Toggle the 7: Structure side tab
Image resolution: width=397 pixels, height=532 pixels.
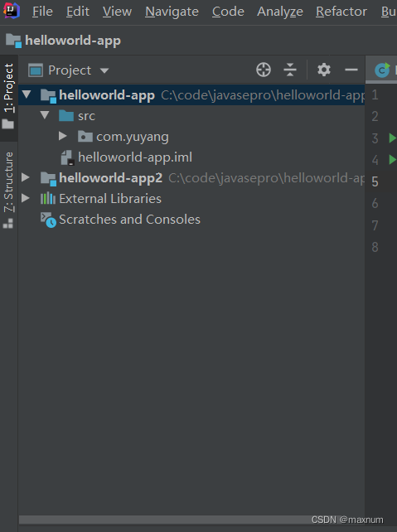(x=8, y=190)
